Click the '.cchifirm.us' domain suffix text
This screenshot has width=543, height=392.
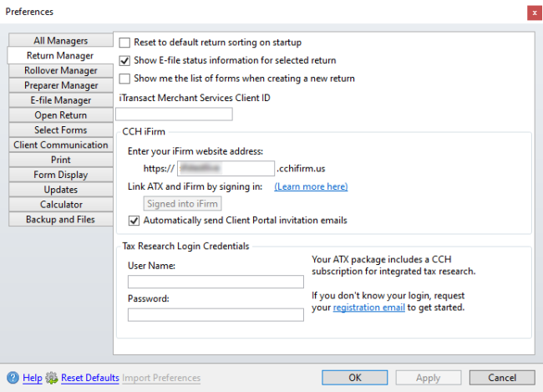(x=301, y=169)
